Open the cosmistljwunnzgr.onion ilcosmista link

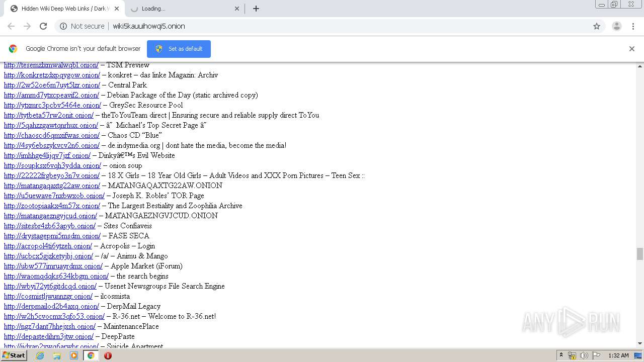(x=48, y=296)
